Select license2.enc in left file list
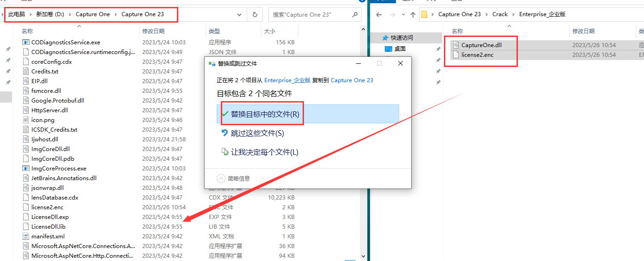The width and height of the screenshot is (644, 261). [47, 207]
